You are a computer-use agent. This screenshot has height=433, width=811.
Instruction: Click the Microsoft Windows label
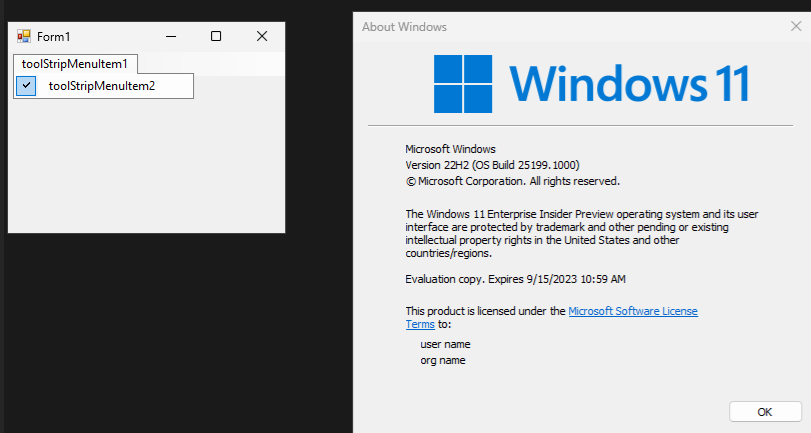(450, 149)
